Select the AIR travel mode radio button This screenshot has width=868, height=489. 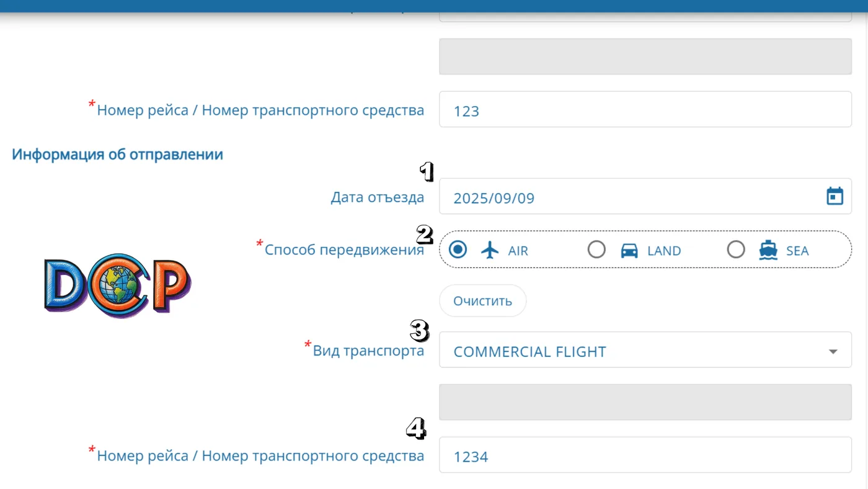(x=458, y=249)
